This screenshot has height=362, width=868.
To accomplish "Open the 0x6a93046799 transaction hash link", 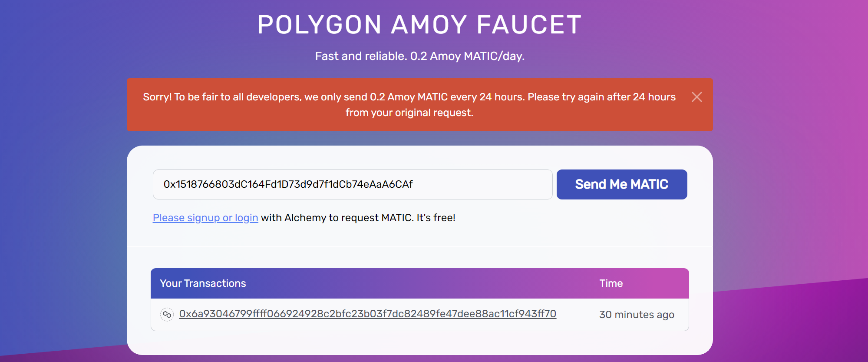I will tap(367, 314).
